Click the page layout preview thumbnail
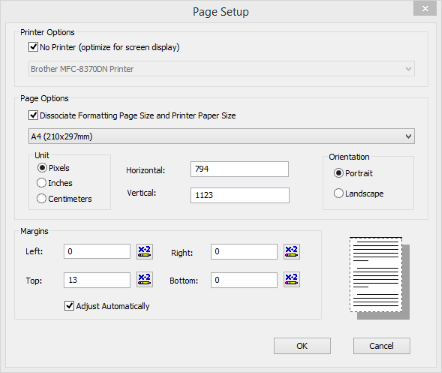The height and width of the screenshot is (373, 442). tap(379, 278)
